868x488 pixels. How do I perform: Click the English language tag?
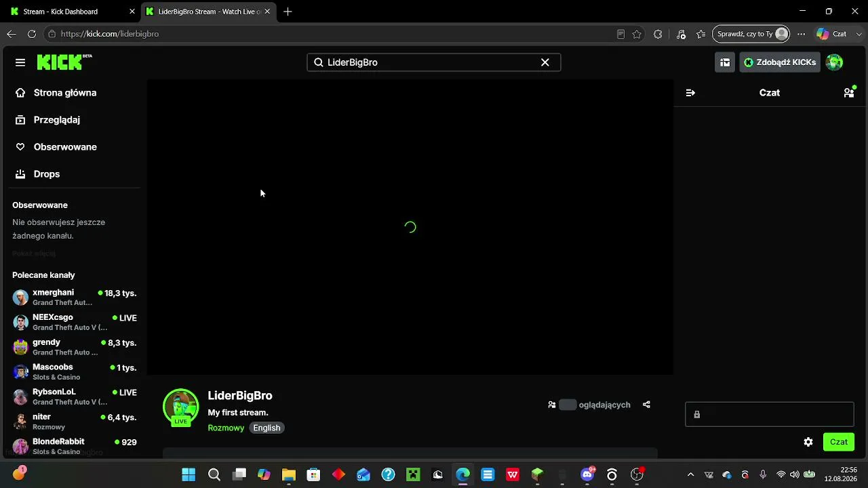(267, 428)
